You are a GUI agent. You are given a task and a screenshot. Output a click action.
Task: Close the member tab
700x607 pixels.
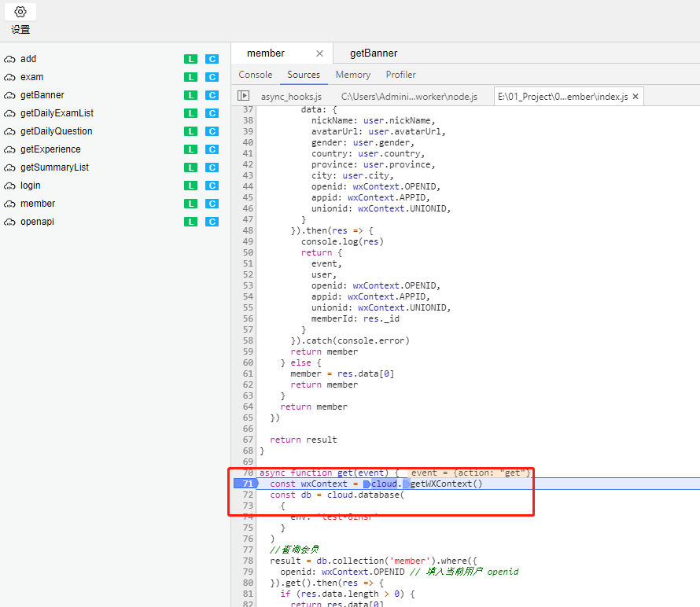coord(319,53)
